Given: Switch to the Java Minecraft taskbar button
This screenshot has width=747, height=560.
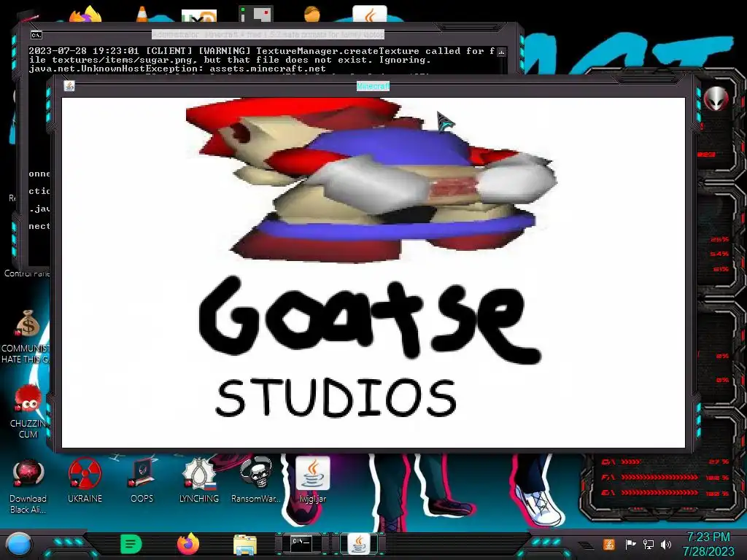Looking at the screenshot, I should coord(359,544).
